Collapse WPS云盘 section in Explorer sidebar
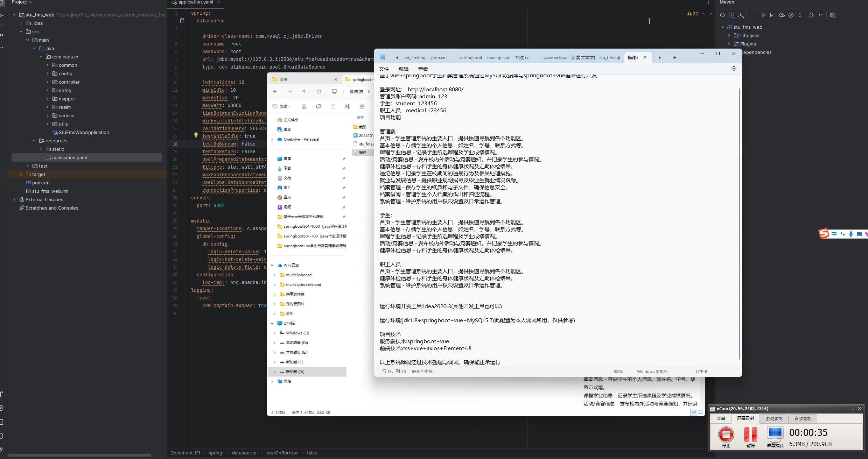 tap(272, 265)
